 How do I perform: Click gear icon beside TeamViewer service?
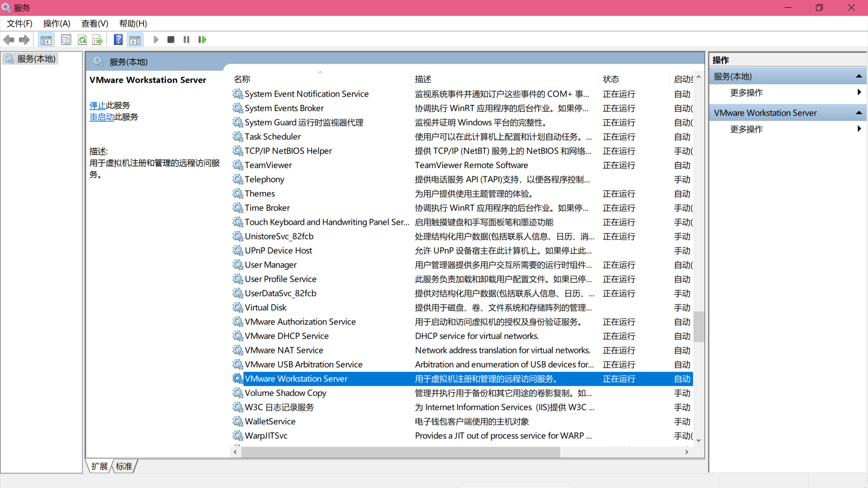[x=238, y=165]
